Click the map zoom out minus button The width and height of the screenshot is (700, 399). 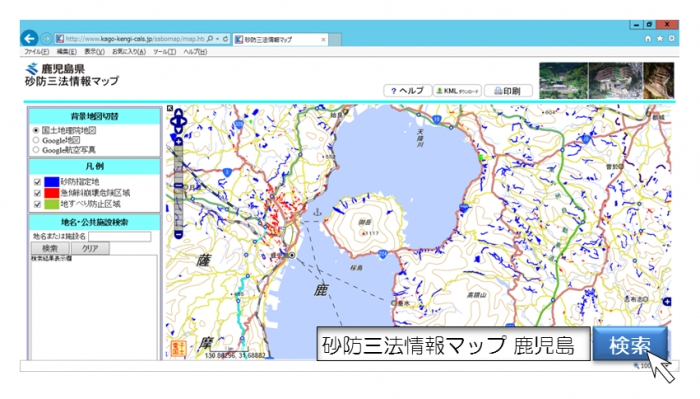click(178, 234)
